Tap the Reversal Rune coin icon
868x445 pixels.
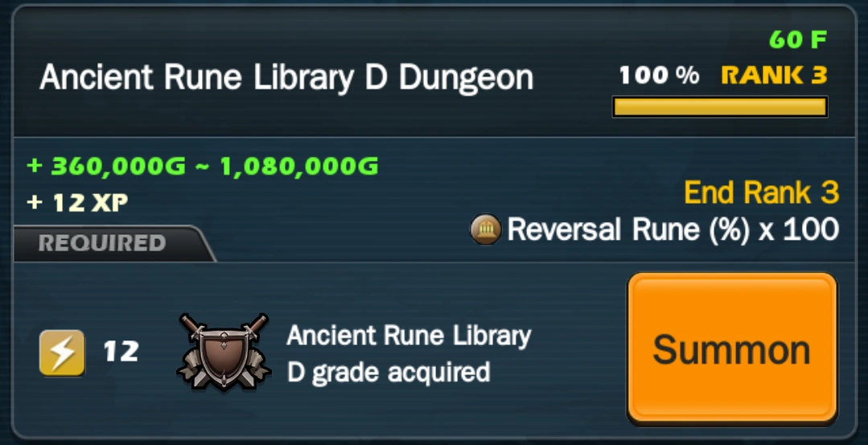tap(485, 229)
